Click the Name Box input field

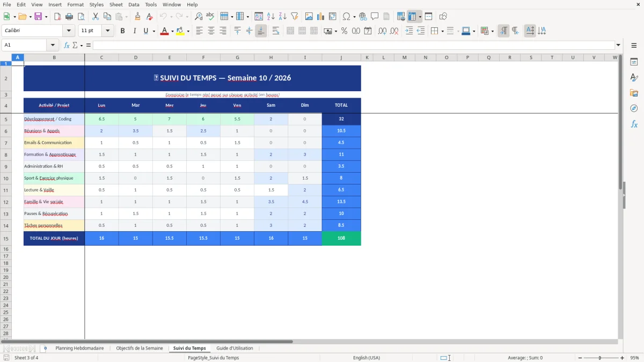(x=25, y=45)
